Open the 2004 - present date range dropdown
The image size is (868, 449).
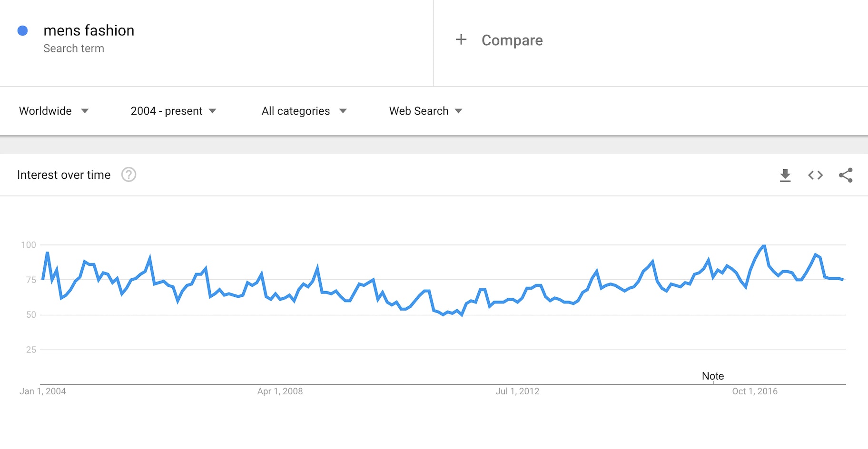click(x=173, y=111)
